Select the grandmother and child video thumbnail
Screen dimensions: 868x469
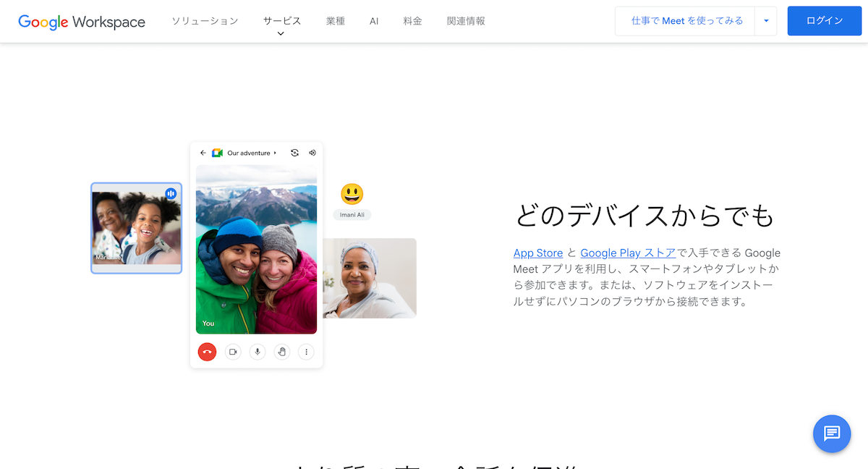click(136, 228)
